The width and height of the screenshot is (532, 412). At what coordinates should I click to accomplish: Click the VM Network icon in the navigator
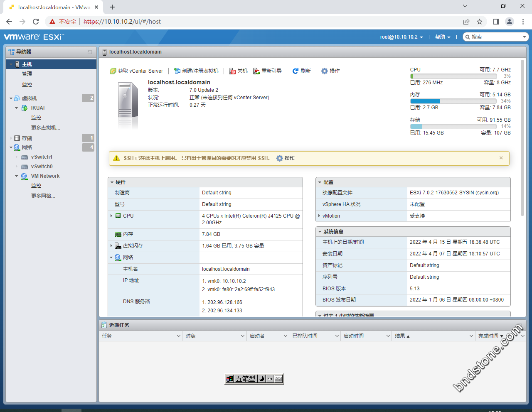click(25, 176)
